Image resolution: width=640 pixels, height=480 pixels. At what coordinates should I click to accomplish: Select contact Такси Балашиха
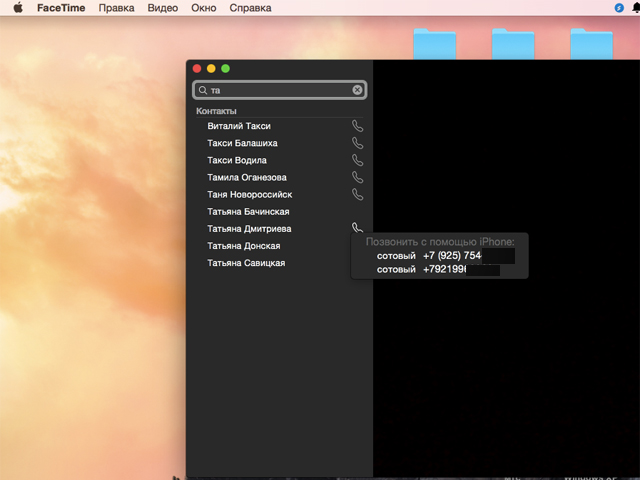242,143
